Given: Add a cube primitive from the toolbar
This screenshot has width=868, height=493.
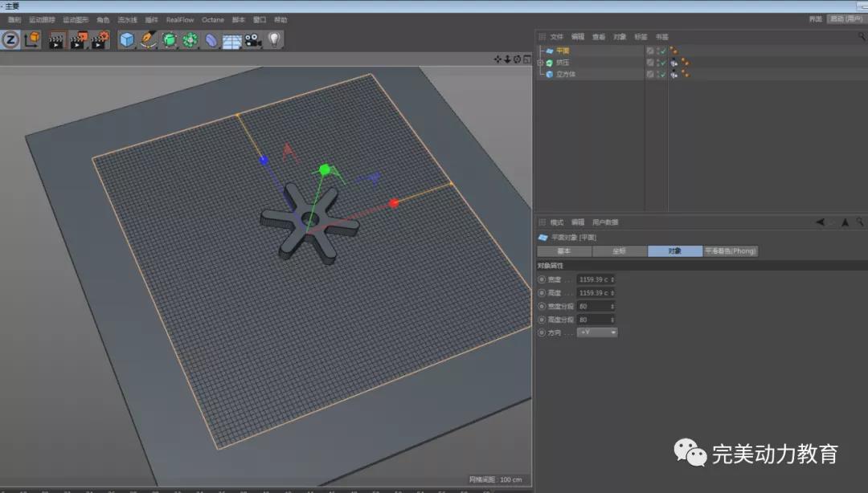Looking at the screenshot, I should (127, 39).
